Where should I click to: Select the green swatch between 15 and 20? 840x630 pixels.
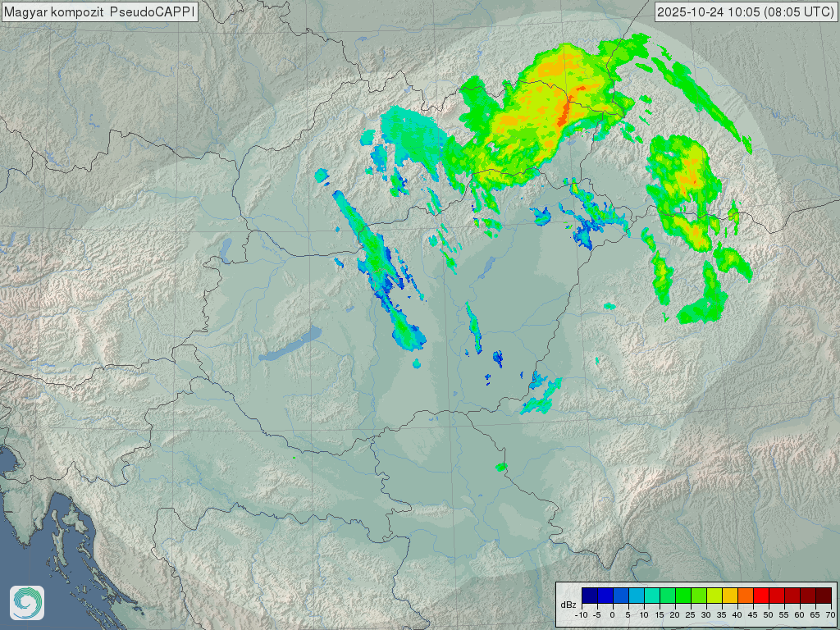tap(667, 596)
